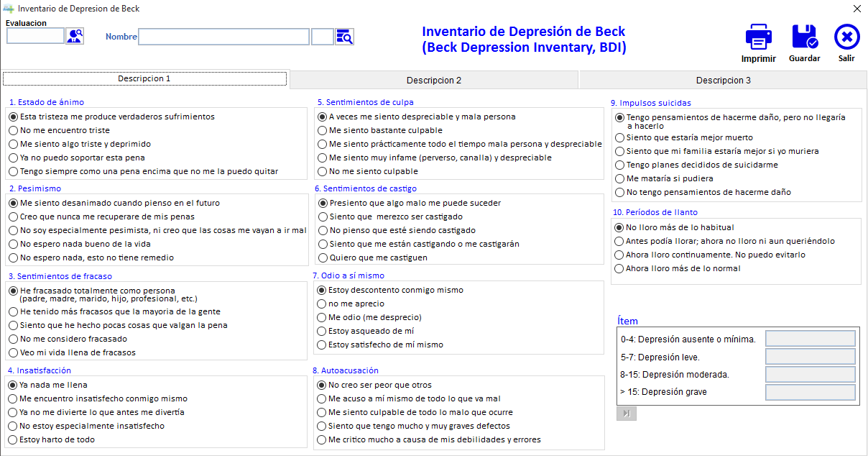
Task: Select 'No soy especialmente pesimista' option
Action: [x=157, y=230]
